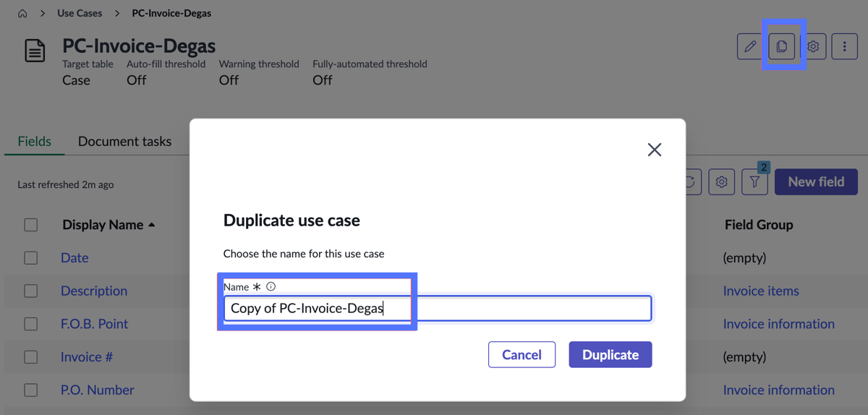The image size is (868, 415).
Task: Open the F.O.B. Point field link
Action: 94,323
